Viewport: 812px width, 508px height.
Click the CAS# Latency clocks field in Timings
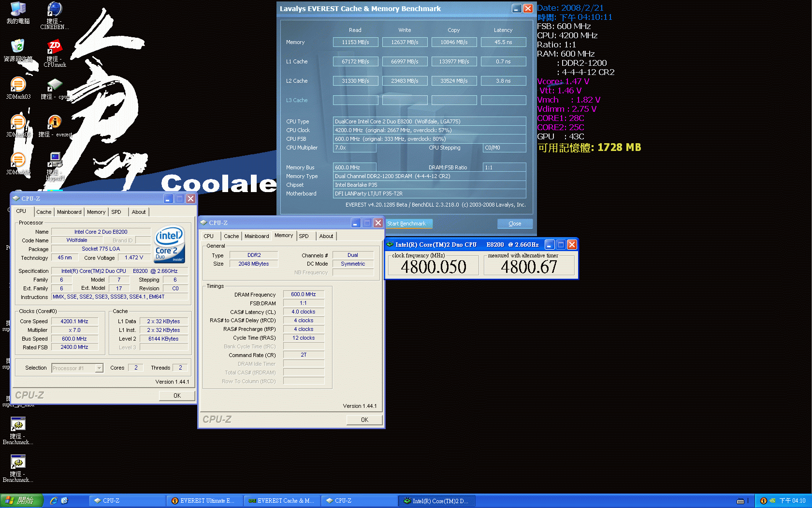pyautogui.click(x=303, y=312)
